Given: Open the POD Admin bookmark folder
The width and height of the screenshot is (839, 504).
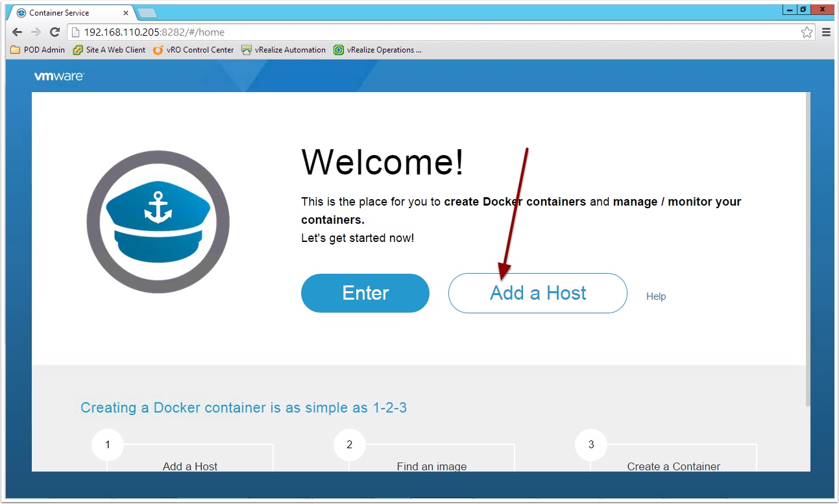Looking at the screenshot, I should click(38, 50).
